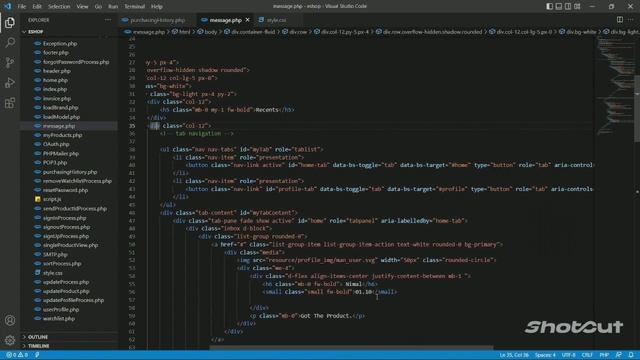Click the div.container-fluid breadcrumb item
The height and width of the screenshot is (360, 640).
click(249, 32)
